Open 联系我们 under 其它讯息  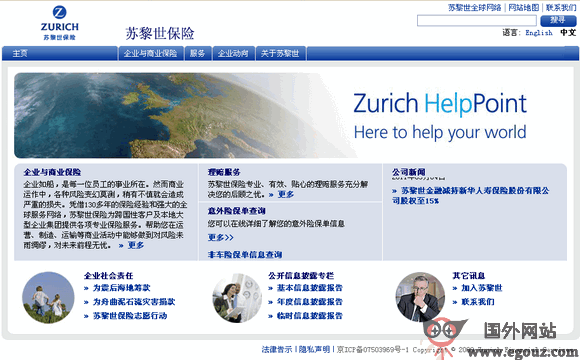(x=478, y=302)
